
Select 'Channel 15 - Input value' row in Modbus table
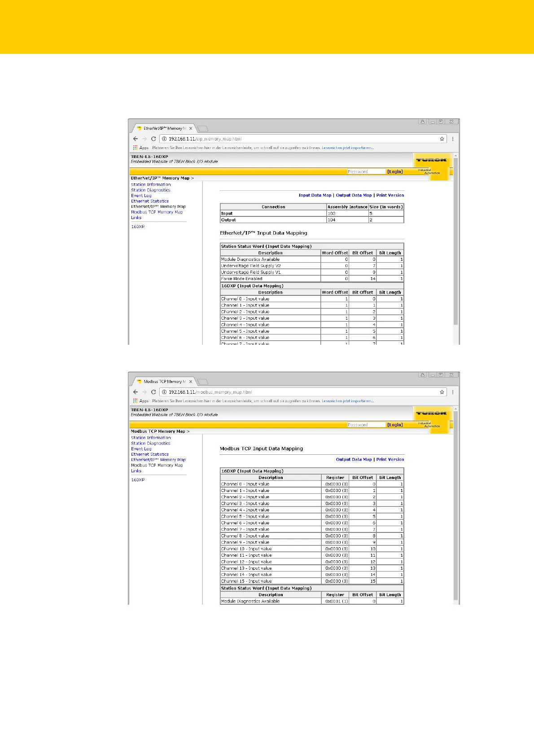tap(312, 581)
